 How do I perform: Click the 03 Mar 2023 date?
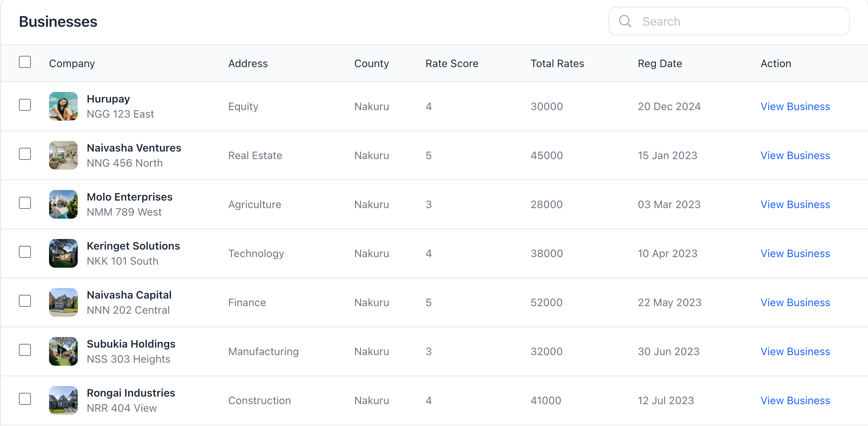point(669,204)
